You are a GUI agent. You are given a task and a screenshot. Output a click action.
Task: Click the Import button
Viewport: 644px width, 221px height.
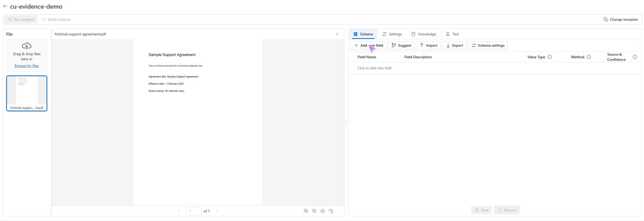428,45
